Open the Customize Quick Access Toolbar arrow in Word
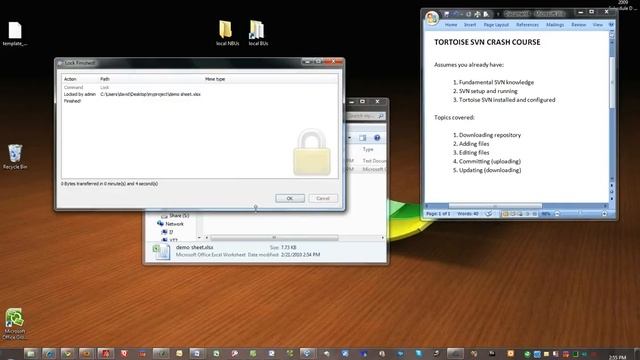This screenshot has height=360, width=640. [x=498, y=14]
